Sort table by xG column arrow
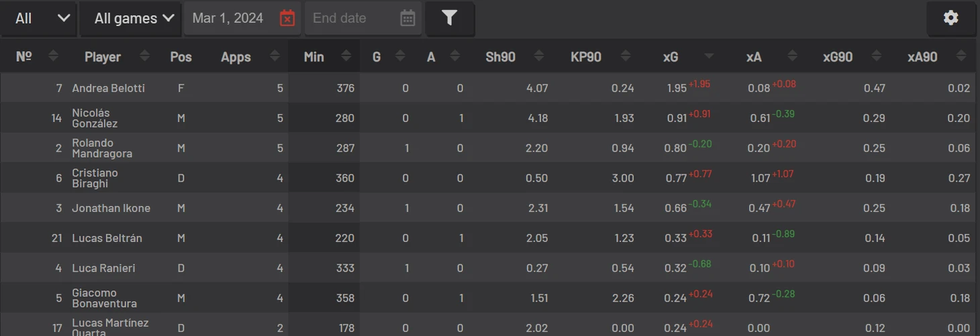 (x=709, y=57)
